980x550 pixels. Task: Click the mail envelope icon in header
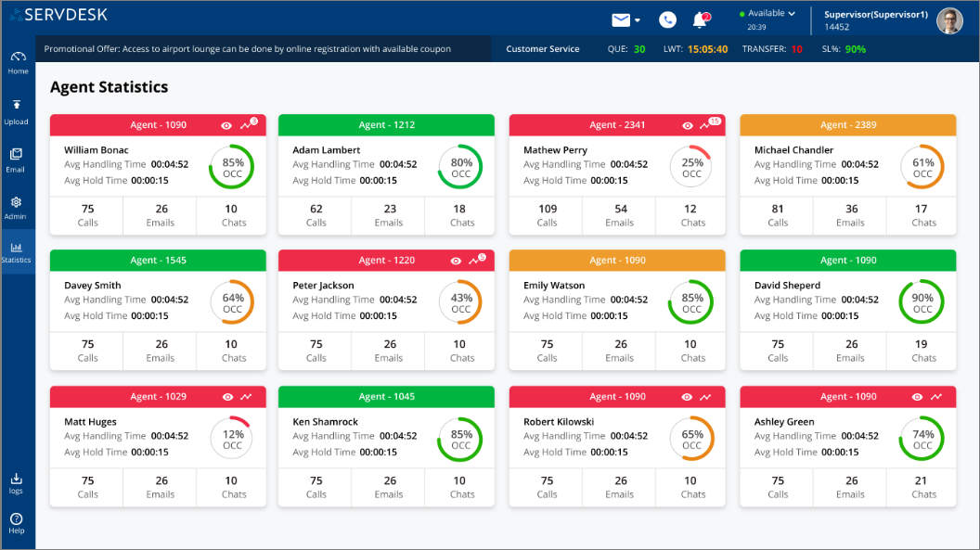(x=621, y=20)
